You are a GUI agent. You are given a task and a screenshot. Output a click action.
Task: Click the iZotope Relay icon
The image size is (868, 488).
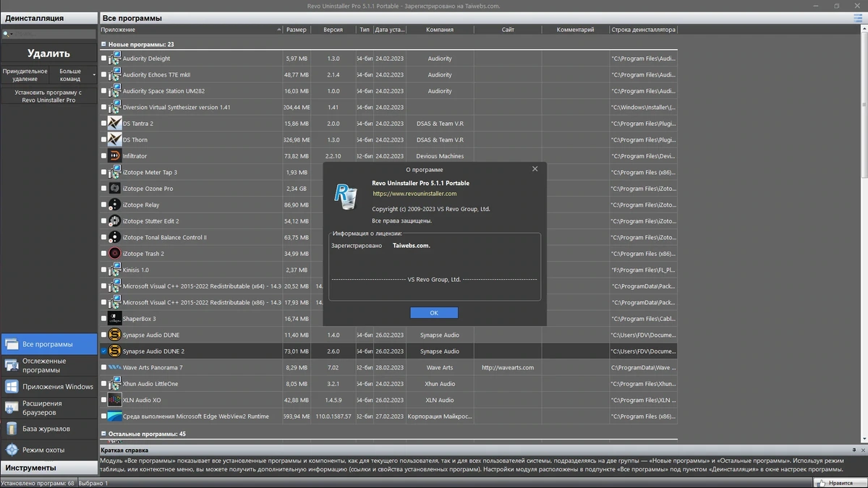coord(114,205)
